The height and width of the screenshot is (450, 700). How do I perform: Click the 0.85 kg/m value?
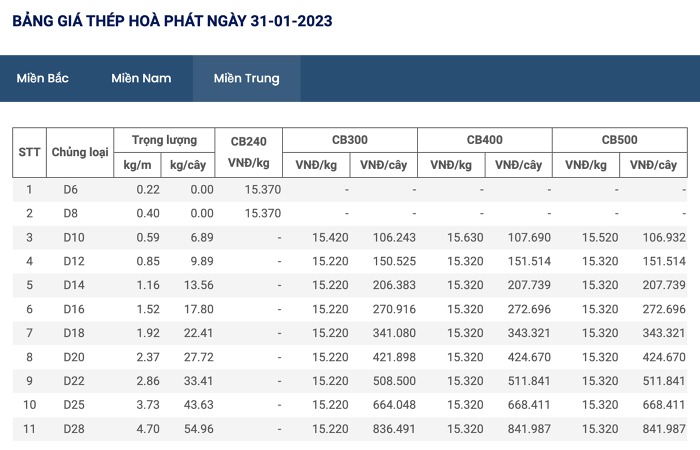148,261
